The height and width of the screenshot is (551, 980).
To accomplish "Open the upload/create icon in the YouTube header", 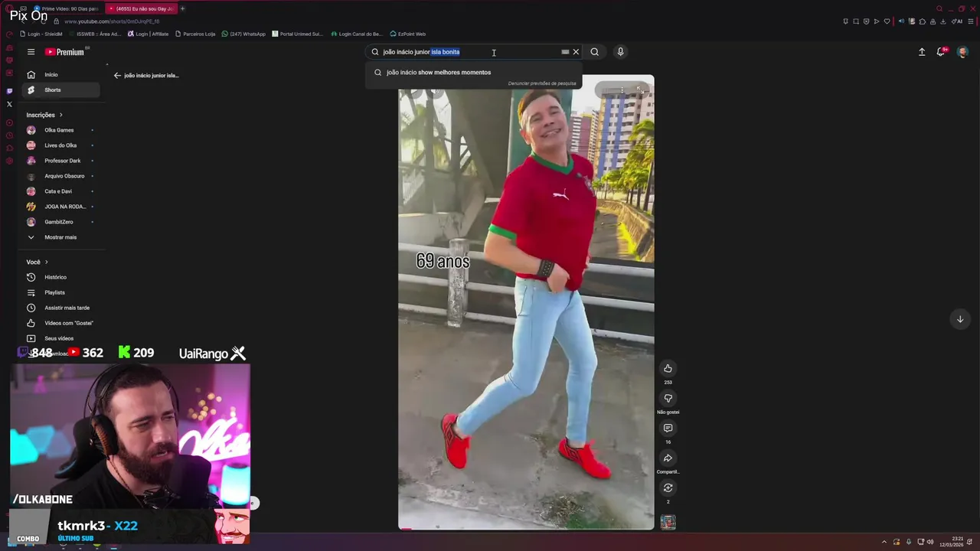I will coord(922,52).
